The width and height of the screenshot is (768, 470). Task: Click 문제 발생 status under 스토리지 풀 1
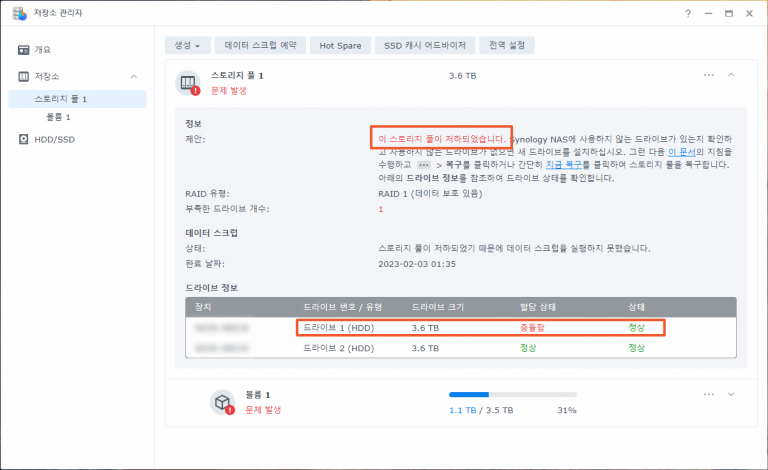click(229, 91)
